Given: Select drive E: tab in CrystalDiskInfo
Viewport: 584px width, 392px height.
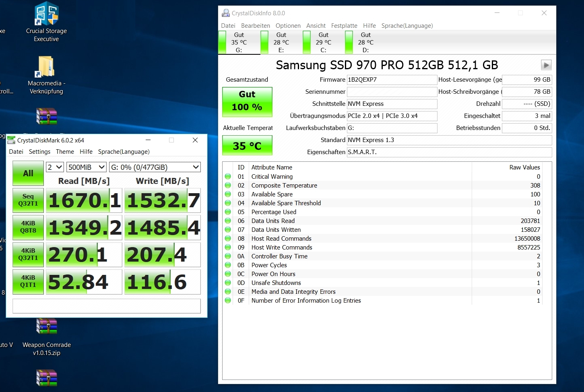Looking at the screenshot, I should [x=281, y=43].
